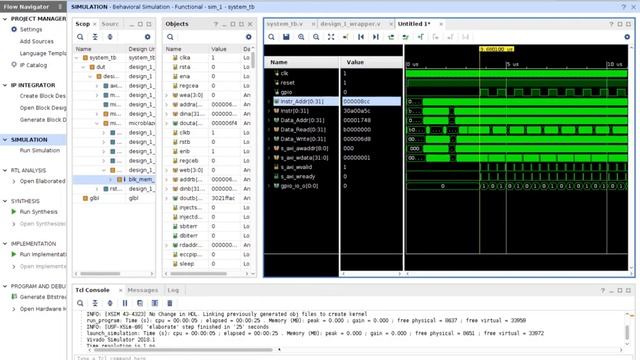
Task: Select the Instr_Addr[0:31] signal
Action: tap(302, 101)
